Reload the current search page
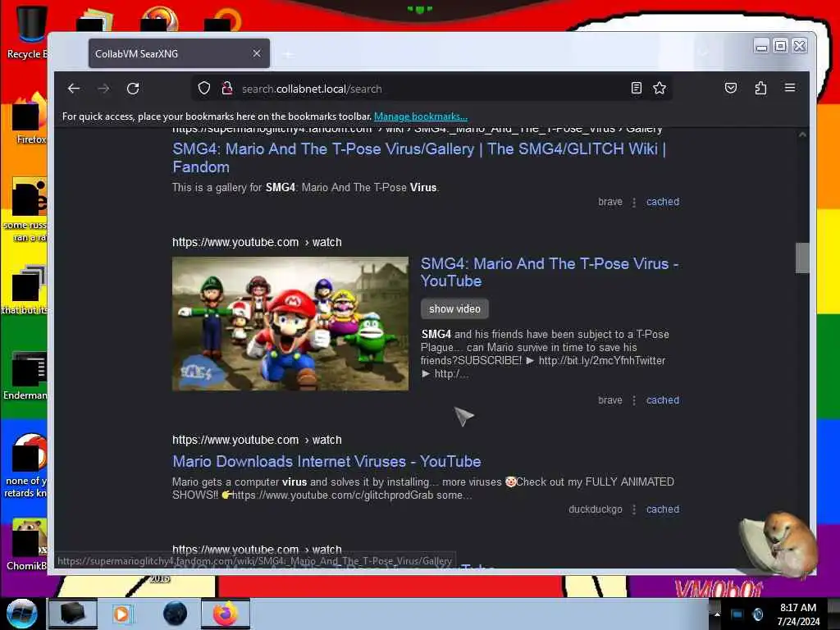The width and height of the screenshot is (840, 630). click(133, 89)
